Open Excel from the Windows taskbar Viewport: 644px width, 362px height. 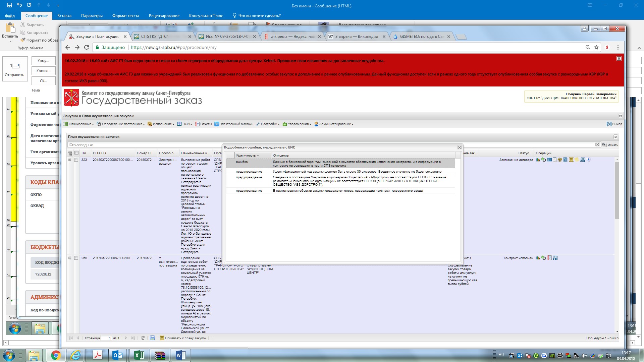[x=139, y=355]
